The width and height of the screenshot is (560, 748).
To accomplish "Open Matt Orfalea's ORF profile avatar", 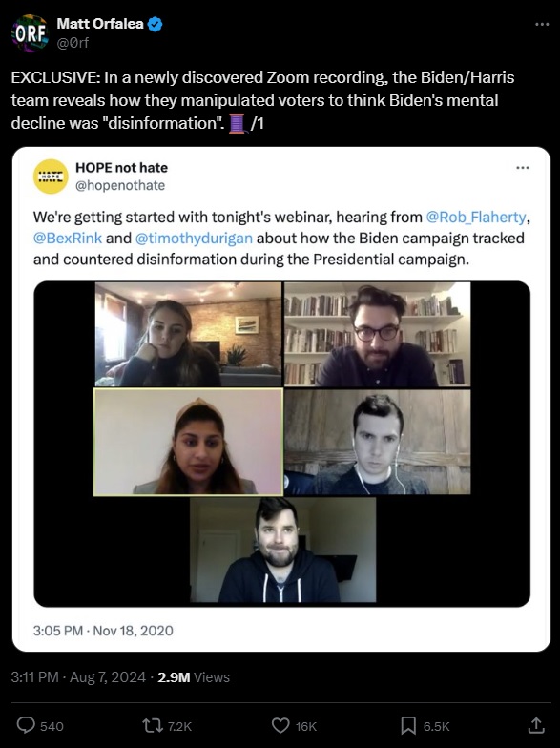I will (30, 32).
